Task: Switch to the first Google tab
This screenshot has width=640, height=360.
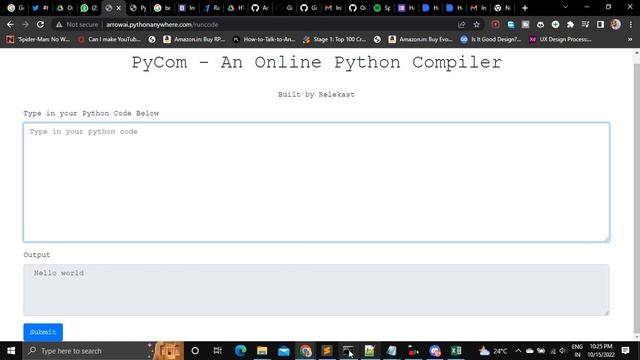Action: [16, 8]
